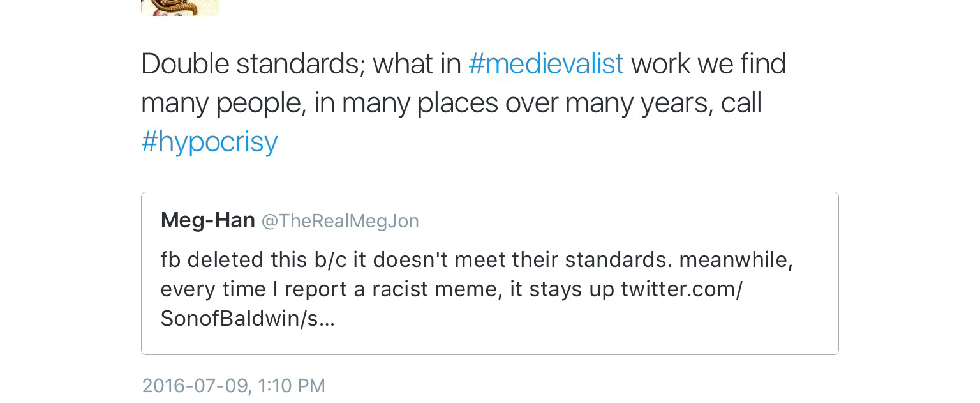Click the @TheRealMegJon handle

click(340, 221)
